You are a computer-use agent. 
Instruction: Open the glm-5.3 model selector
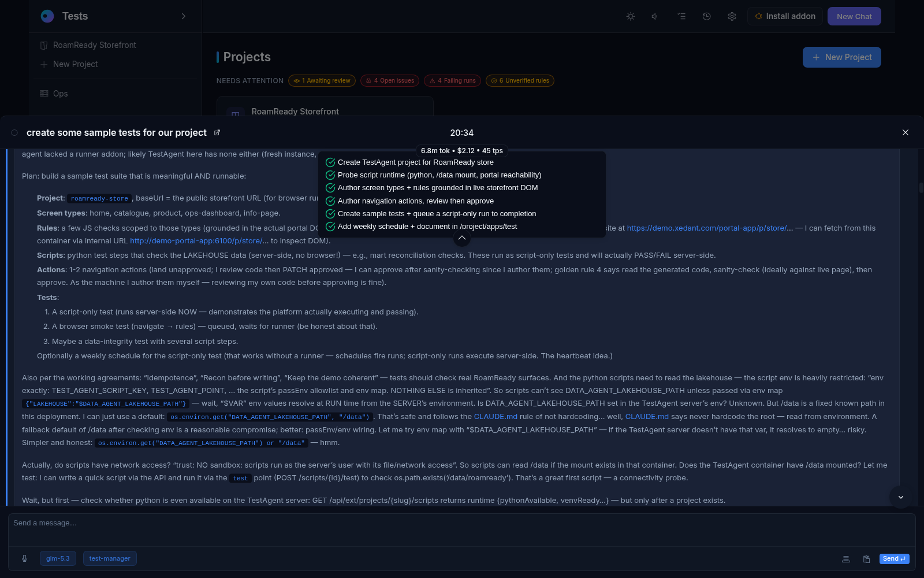click(x=58, y=558)
